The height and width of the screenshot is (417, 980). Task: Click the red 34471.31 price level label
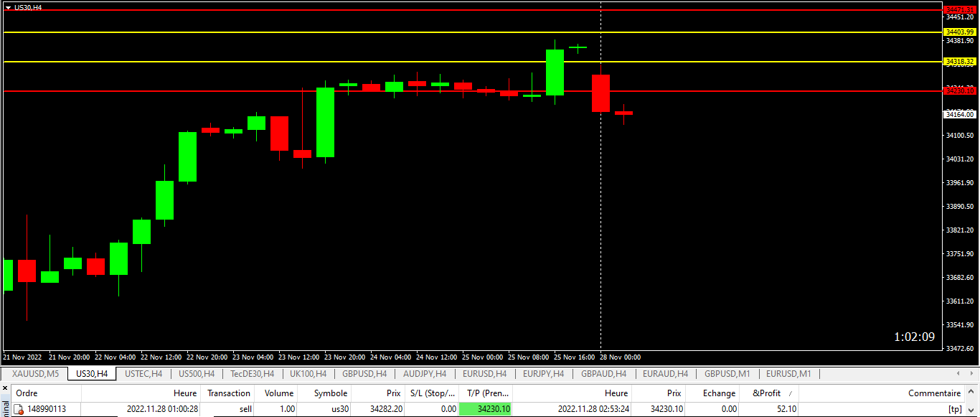[x=960, y=9]
